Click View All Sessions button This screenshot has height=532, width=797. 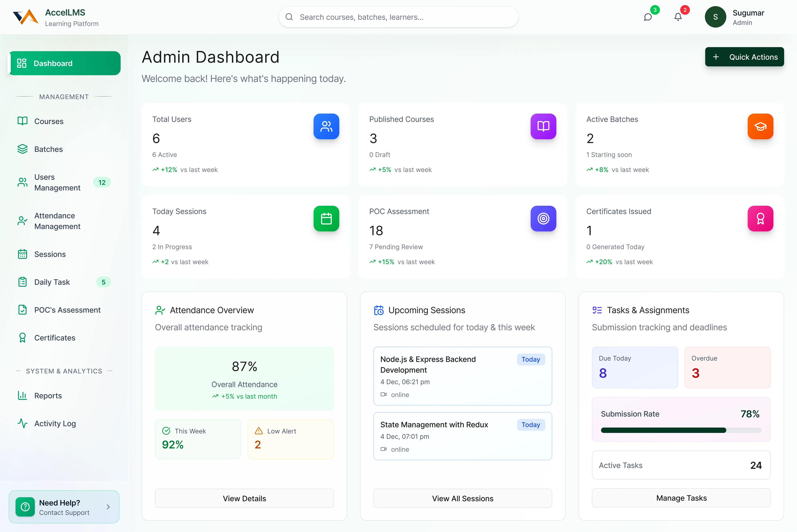(x=462, y=498)
